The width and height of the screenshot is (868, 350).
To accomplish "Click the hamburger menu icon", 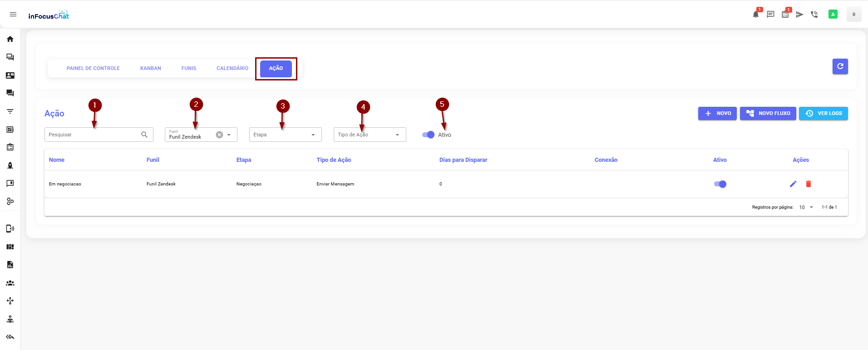I will 13,15.
